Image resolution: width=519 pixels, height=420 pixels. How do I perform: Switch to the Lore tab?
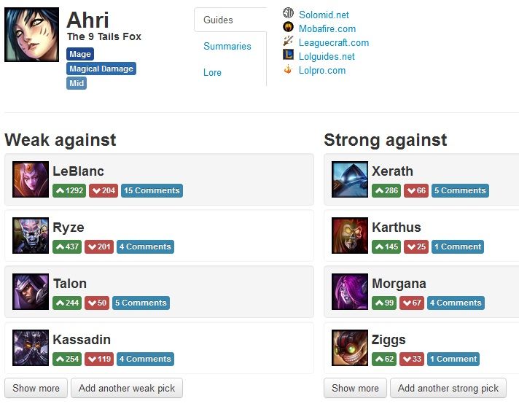(213, 72)
